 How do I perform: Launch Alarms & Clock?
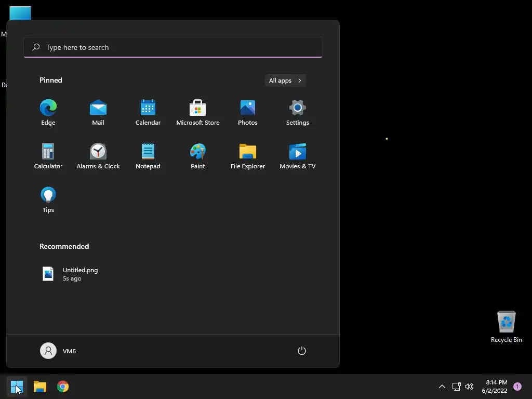coord(98,156)
